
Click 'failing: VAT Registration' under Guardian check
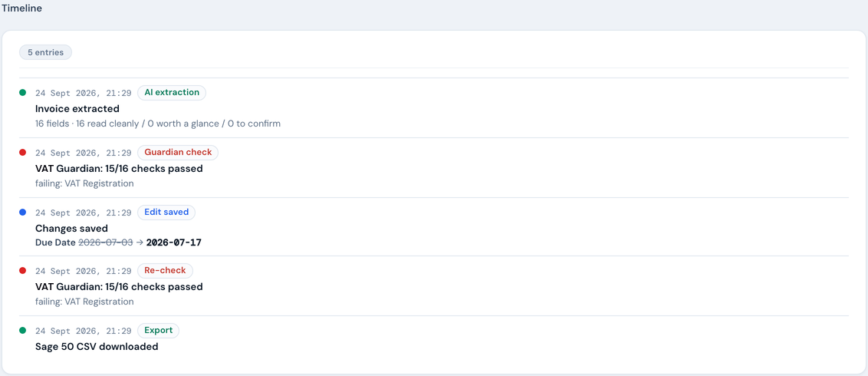[84, 183]
